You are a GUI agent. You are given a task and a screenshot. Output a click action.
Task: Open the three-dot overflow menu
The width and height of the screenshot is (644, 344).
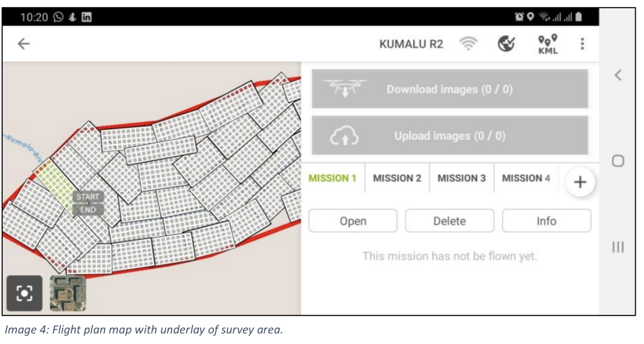click(582, 44)
